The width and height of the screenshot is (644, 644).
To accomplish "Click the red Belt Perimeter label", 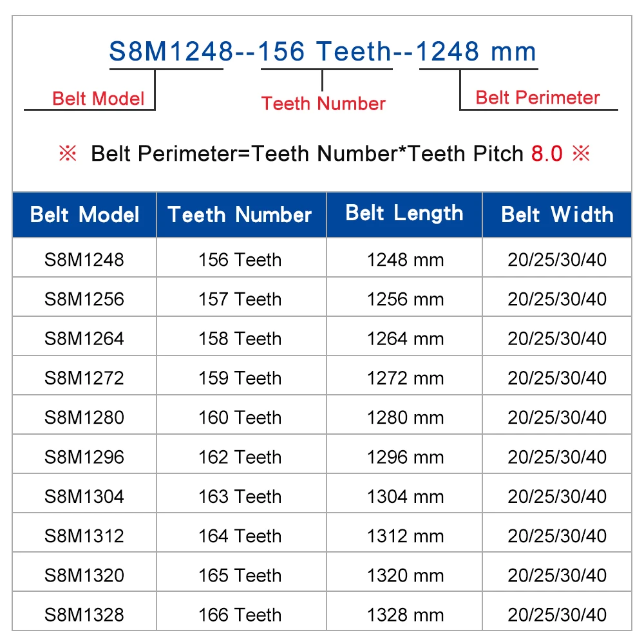I will 538,98.
